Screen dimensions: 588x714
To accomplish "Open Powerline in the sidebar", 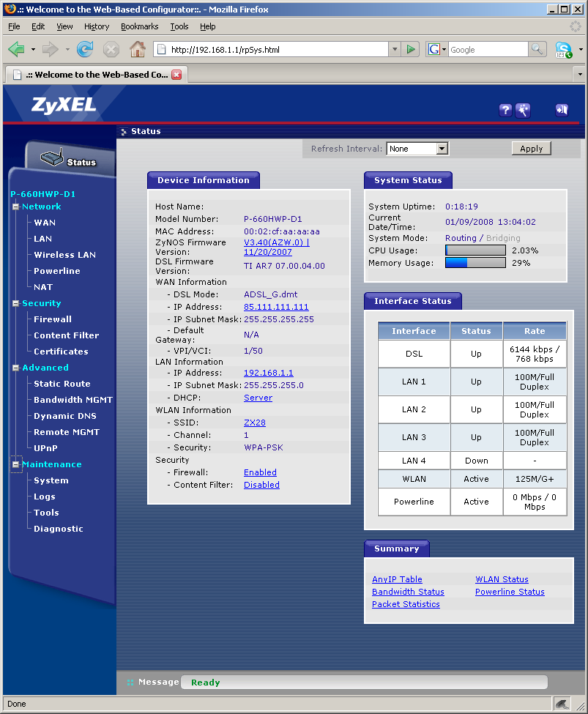I will coord(57,271).
